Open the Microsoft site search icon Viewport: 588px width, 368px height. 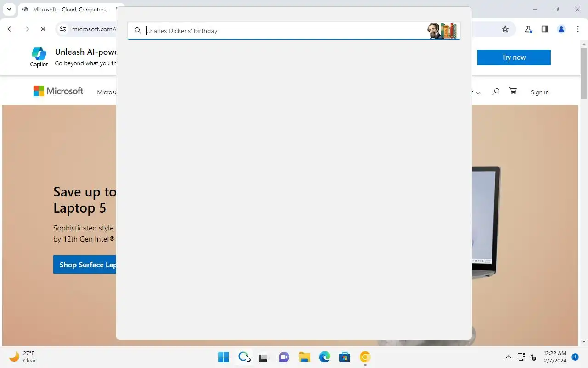tap(495, 92)
